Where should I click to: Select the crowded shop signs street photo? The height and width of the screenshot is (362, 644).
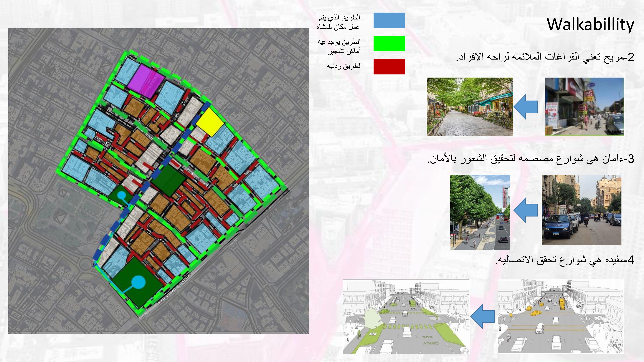coord(584,107)
